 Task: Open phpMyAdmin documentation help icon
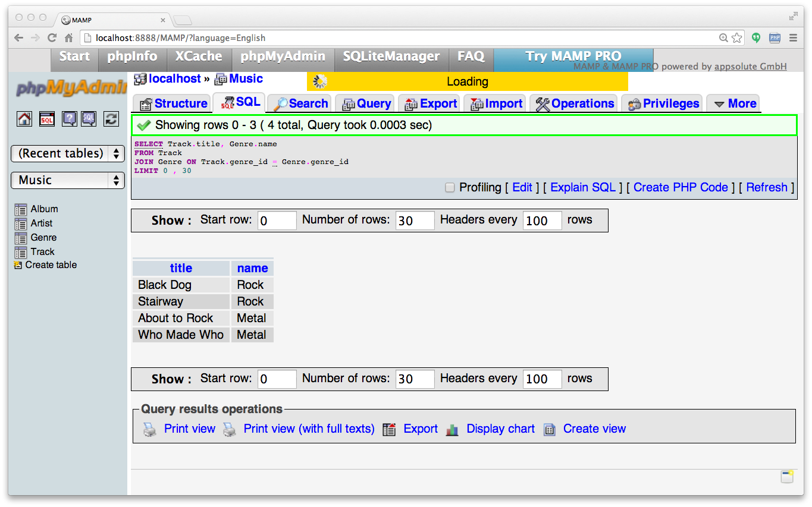70,118
